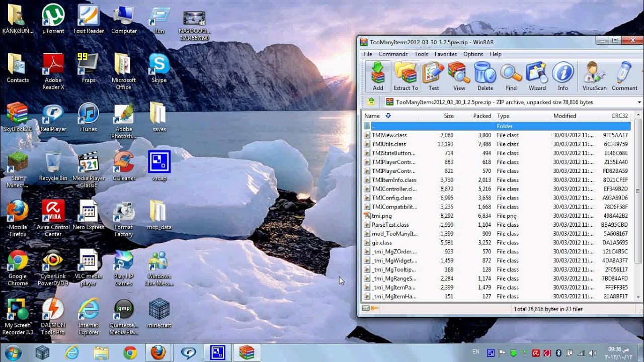The image size is (644, 362).
Task: Open Computer desktop icon
Action: tap(124, 19)
